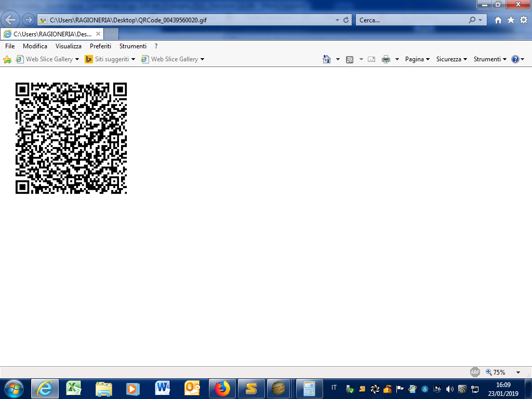This screenshot has height=399, width=532.
Task: Open the Favorites star at top right
Action: pyautogui.click(x=511, y=20)
